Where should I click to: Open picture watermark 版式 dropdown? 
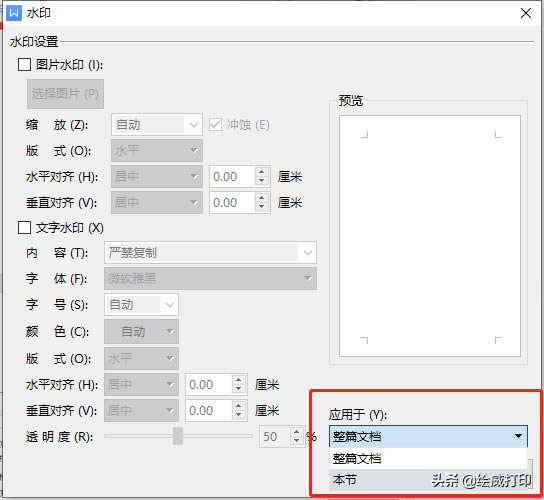click(x=157, y=150)
